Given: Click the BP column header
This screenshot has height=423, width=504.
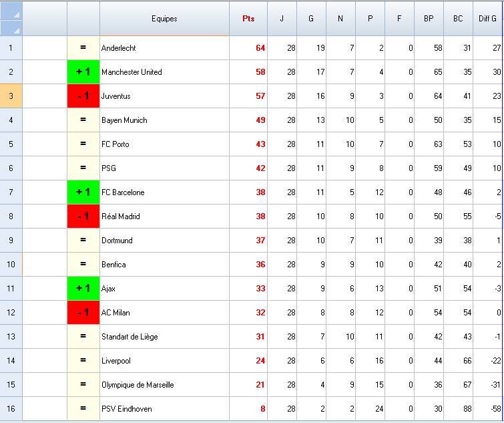Looking at the screenshot, I should pos(429,19).
